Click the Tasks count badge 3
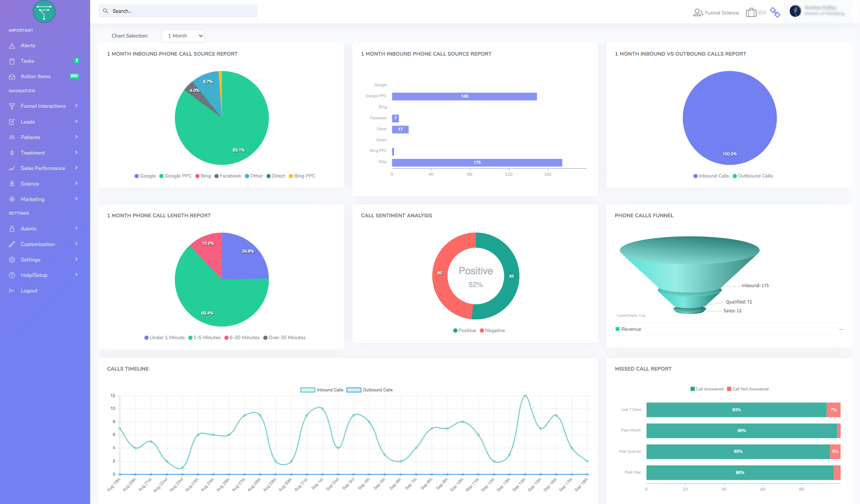860x504 pixels. (76, 61)
